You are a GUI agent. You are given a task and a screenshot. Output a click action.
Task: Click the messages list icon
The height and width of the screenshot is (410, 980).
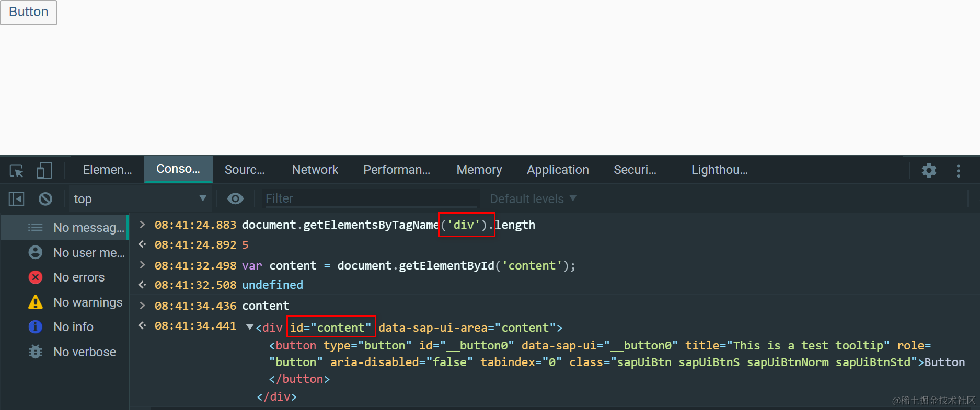36,228
